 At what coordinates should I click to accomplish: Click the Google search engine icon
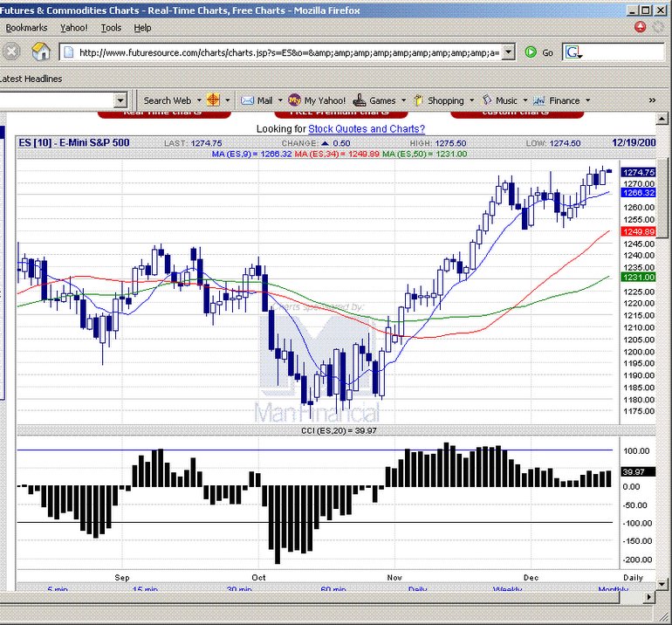pyautogui.click(x=573, y=52)
